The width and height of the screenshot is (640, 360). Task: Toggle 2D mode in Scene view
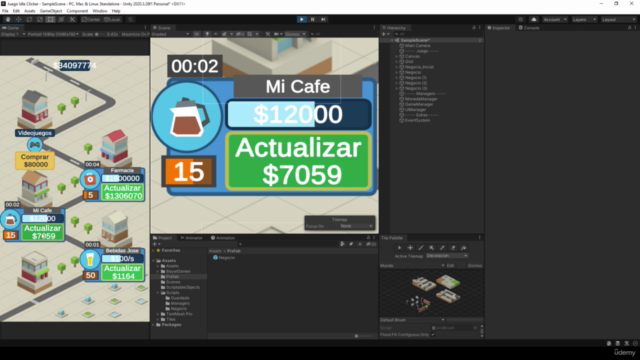[x=197, y=34]
